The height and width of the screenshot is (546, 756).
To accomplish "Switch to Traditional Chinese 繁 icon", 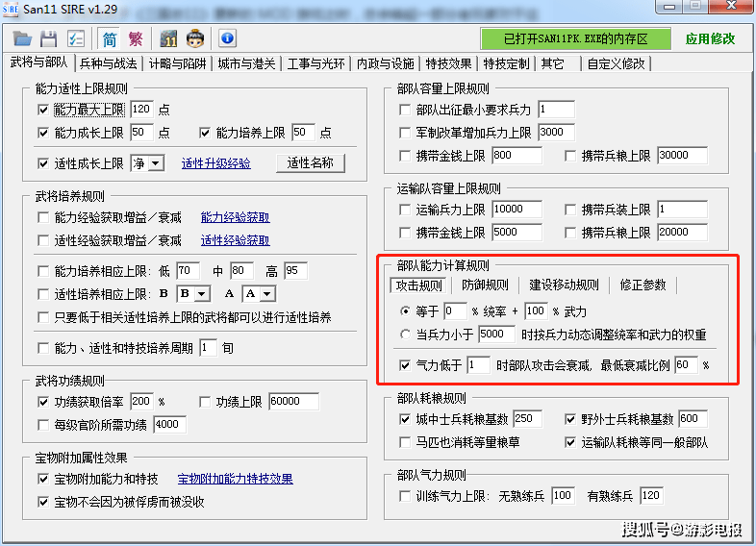I will tap(136, 38).
